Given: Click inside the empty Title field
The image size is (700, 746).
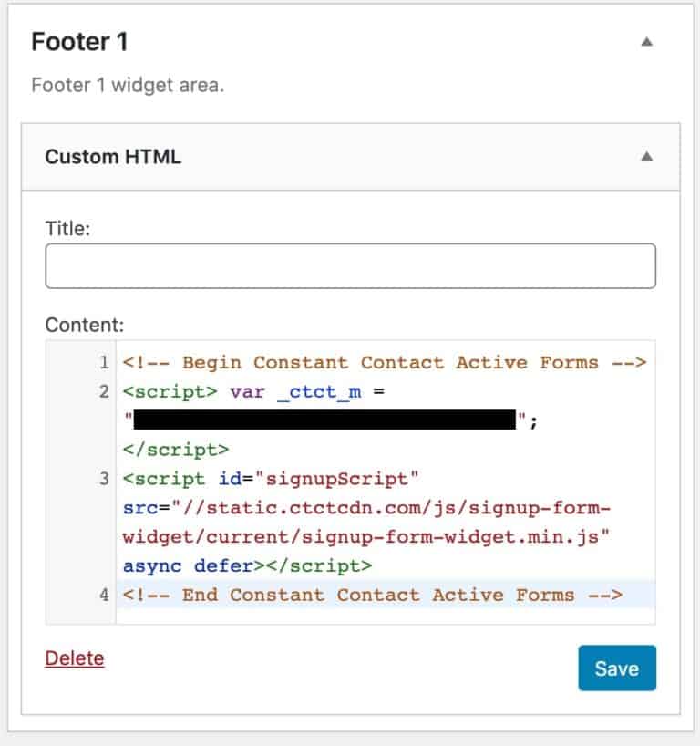Looking at the screenshot, I should click(350, 265).
